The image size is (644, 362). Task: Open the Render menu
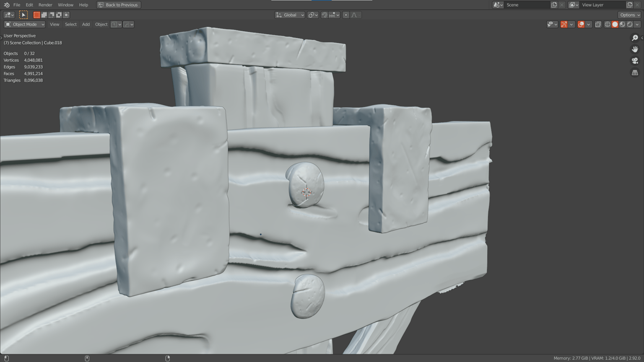pos(45,5)
